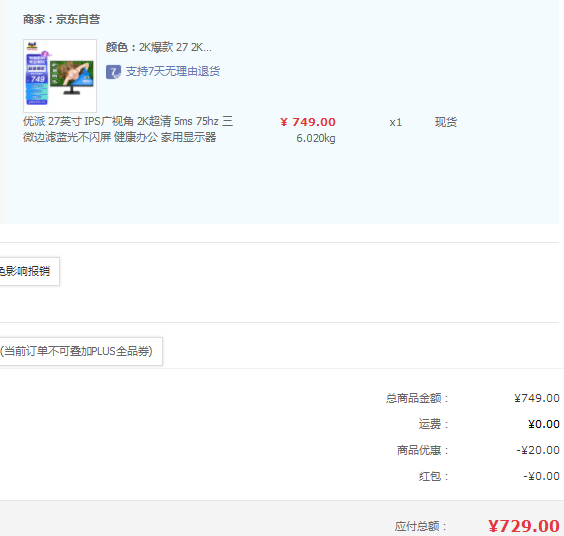
Task: Click the 当前订单不可叠加PLUS全品券 box
Action: (81, 351)
